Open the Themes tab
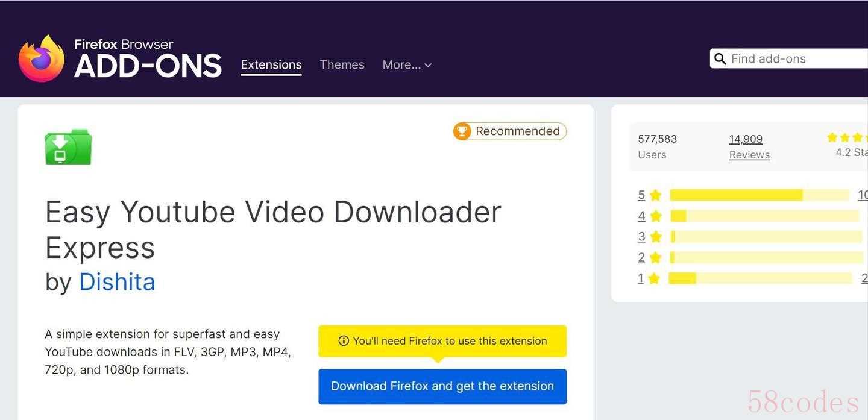The image size is (868, 420). pyautogui.click(x=342, y=64)
